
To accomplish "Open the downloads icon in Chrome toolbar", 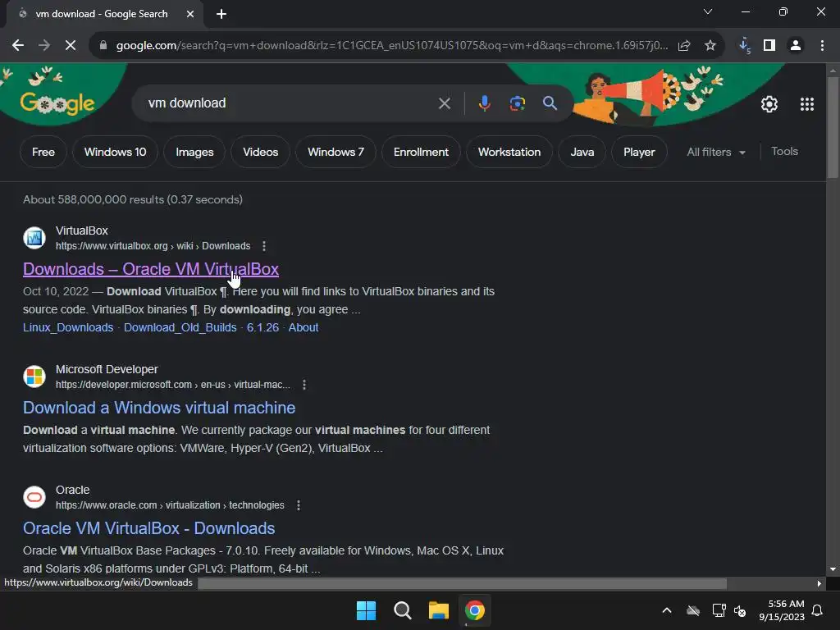I will coord(744,46).
